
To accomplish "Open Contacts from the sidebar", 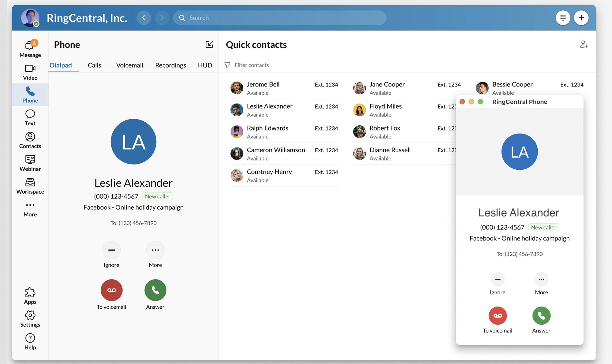I will tap(30, 140).
